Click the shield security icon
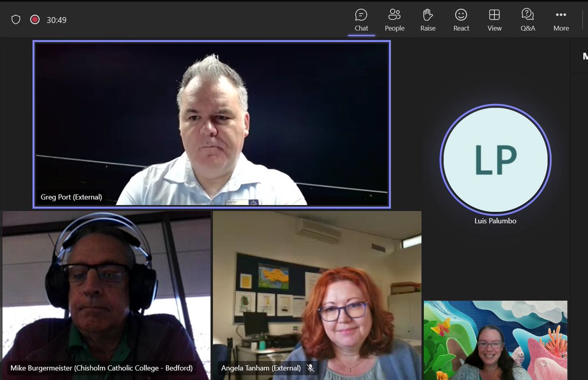The image size is (588, 380). pos(16,20)
